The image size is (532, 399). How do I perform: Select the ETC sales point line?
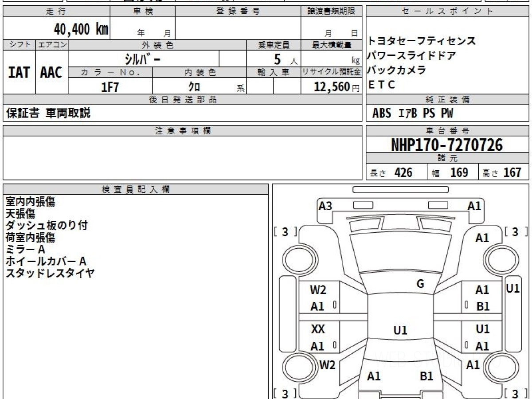tap(382, 85)
